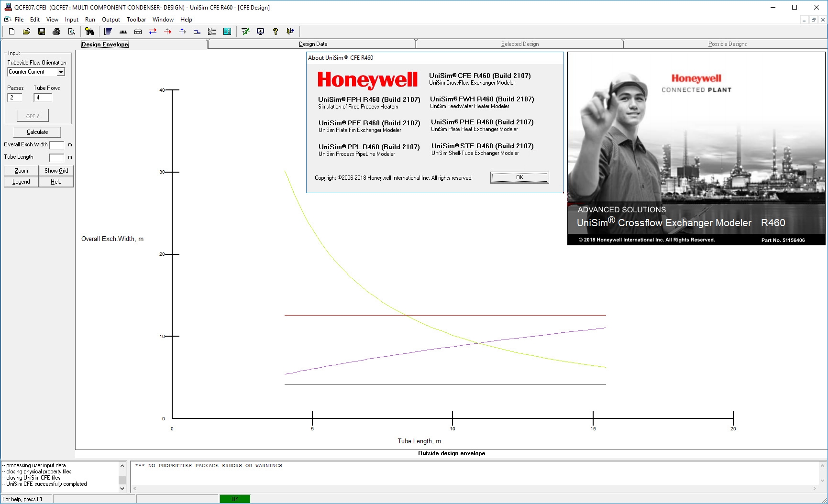The image size is (828, 504).
Task: Click right arrow of messages horizontal scrollbar
Action: click(x=815, y=489)
